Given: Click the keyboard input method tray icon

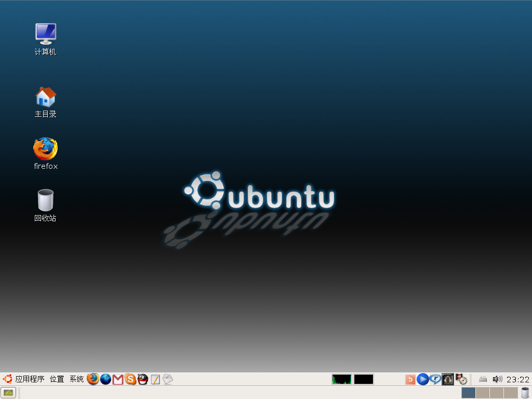Looking at the screenshot, I should click(x=483, y=379).
